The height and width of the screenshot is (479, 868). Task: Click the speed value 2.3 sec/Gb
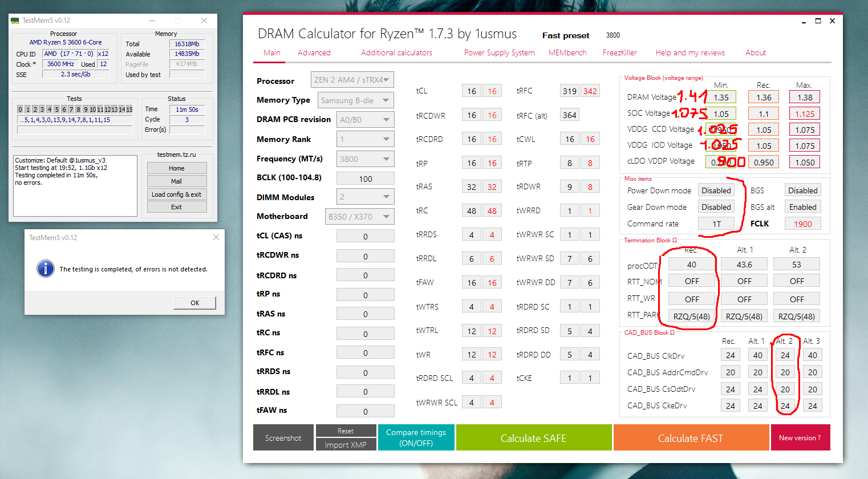(x=76, y=75)
